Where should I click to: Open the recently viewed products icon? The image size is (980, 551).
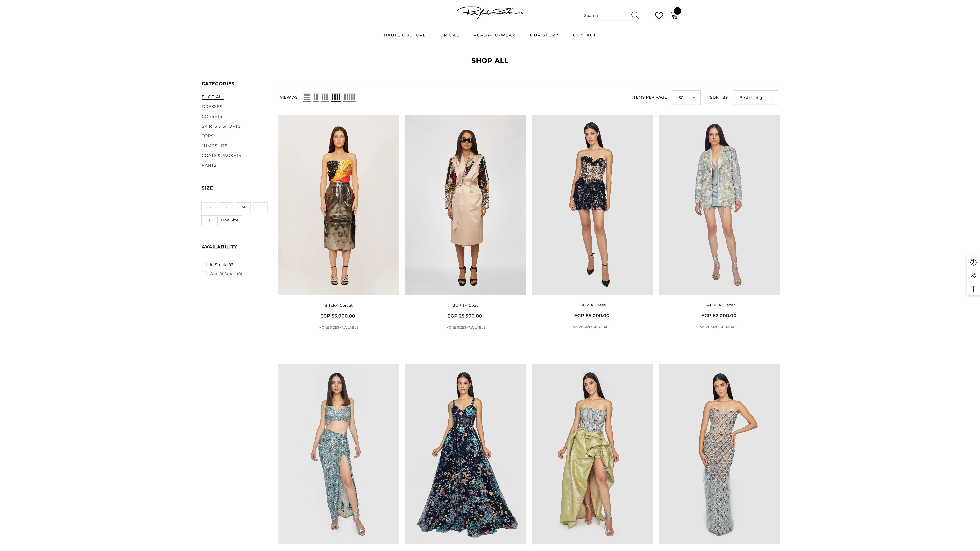(973, 262)
